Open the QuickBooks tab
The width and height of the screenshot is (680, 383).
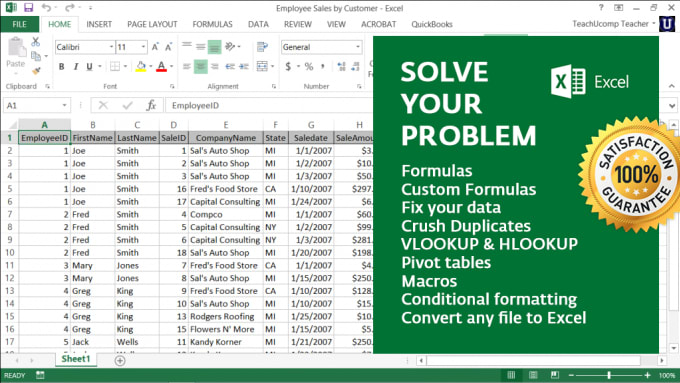pos(432,24)
